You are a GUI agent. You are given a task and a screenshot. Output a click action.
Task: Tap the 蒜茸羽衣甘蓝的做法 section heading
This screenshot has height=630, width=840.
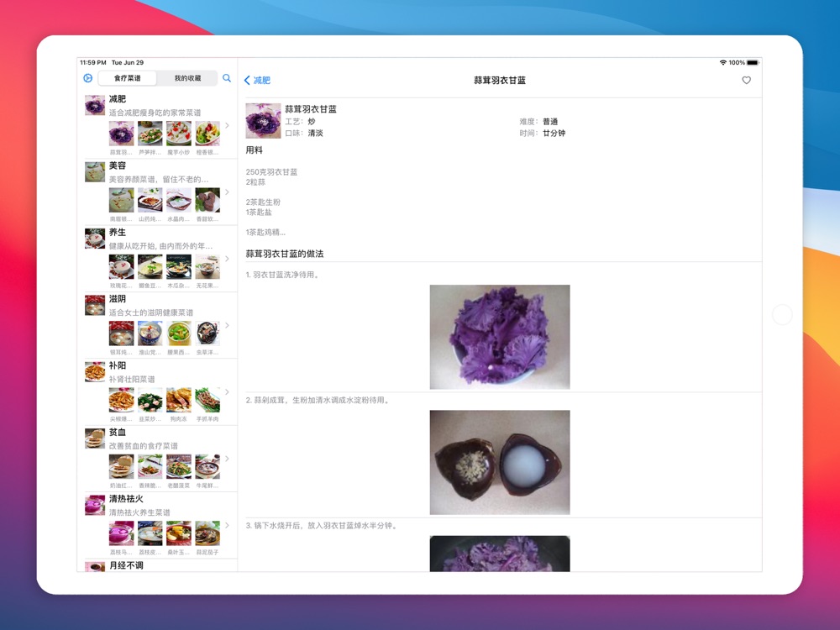click(285, 254)
